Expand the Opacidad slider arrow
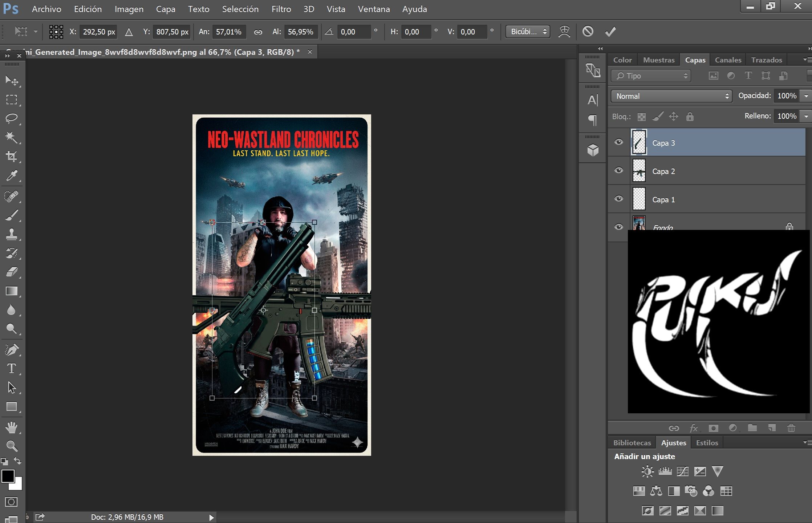812x523 pixels. point(806,96)
